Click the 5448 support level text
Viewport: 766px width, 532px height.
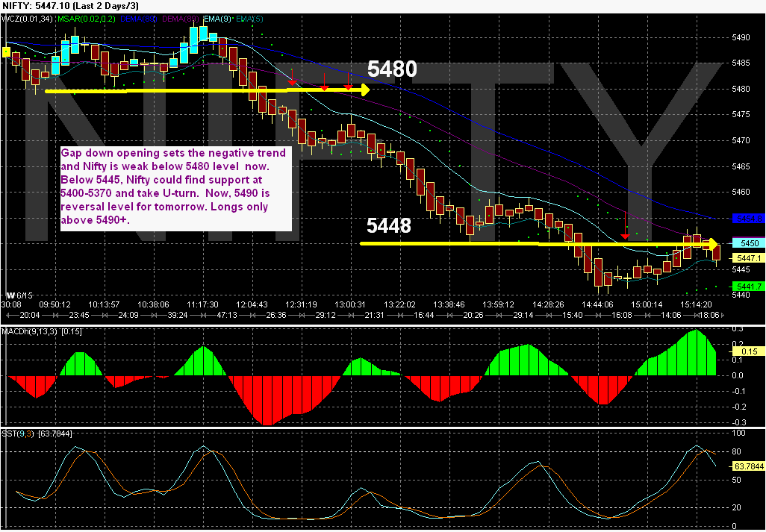click(387, 226)
